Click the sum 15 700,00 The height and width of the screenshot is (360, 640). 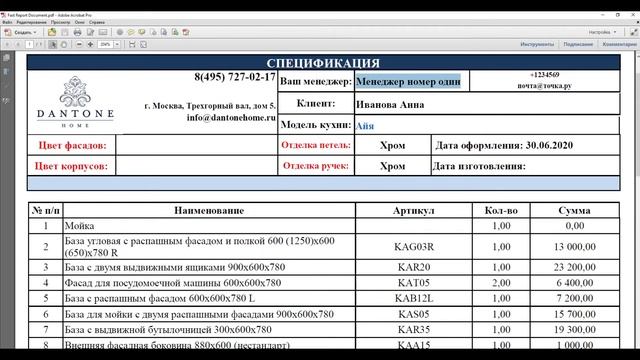[575, 314]
